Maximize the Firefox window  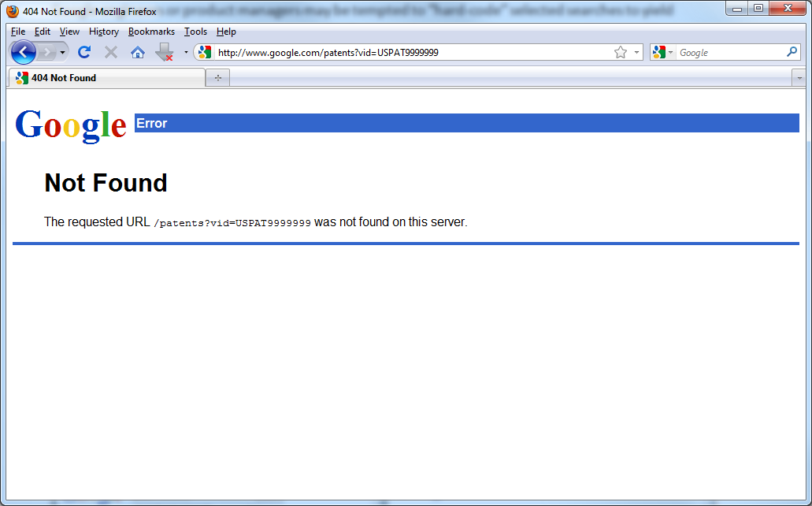(758, 8)
